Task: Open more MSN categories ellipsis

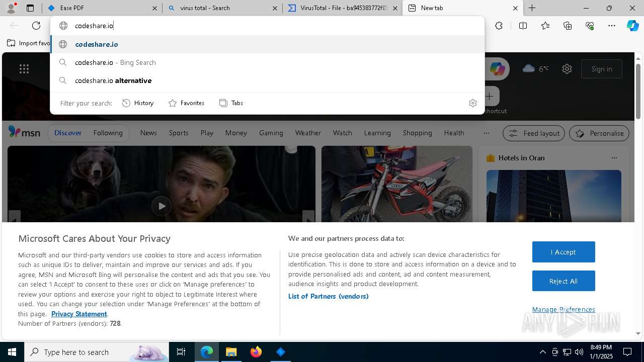Action: click(486, 133)
